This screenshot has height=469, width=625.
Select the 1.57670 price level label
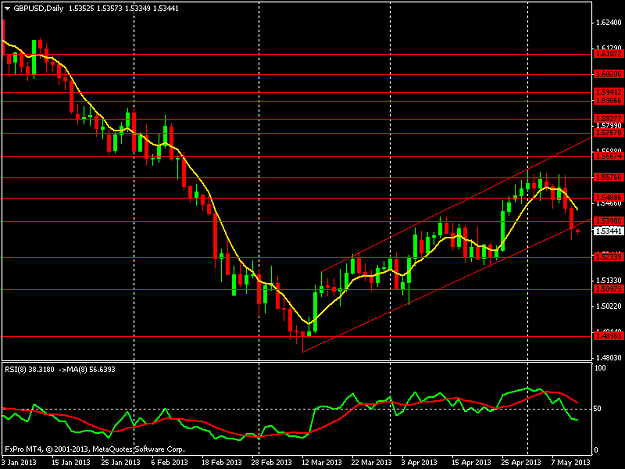[x=608, y=133]
